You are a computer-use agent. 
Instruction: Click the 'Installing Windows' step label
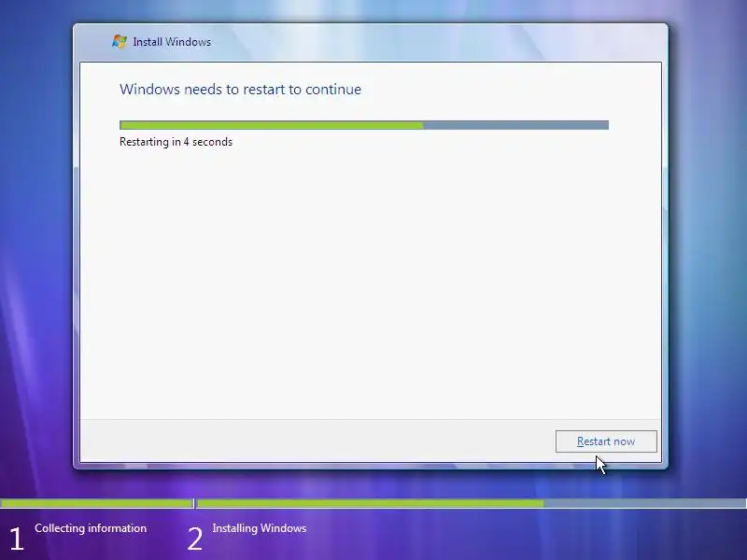coord(260,528)
